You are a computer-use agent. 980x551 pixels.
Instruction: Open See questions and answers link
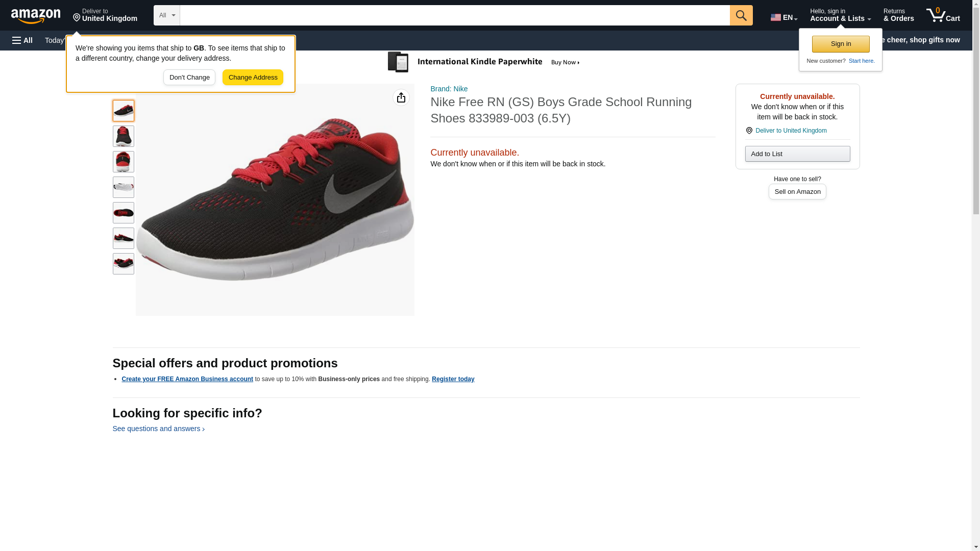click(x=158, y=429)
